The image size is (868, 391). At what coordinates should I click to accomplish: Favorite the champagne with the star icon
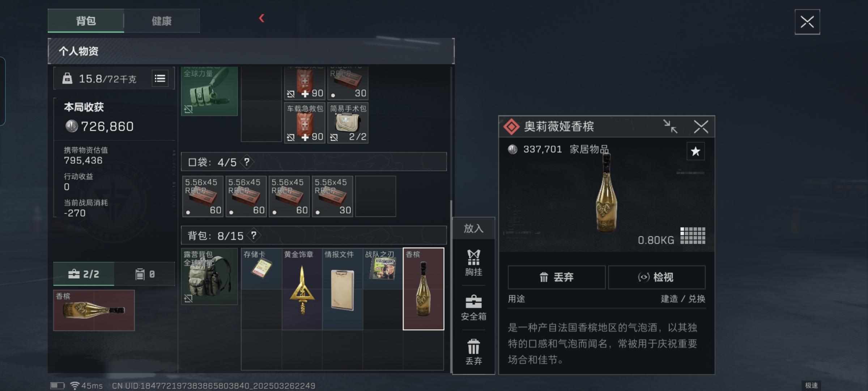[x=695, y=151]
